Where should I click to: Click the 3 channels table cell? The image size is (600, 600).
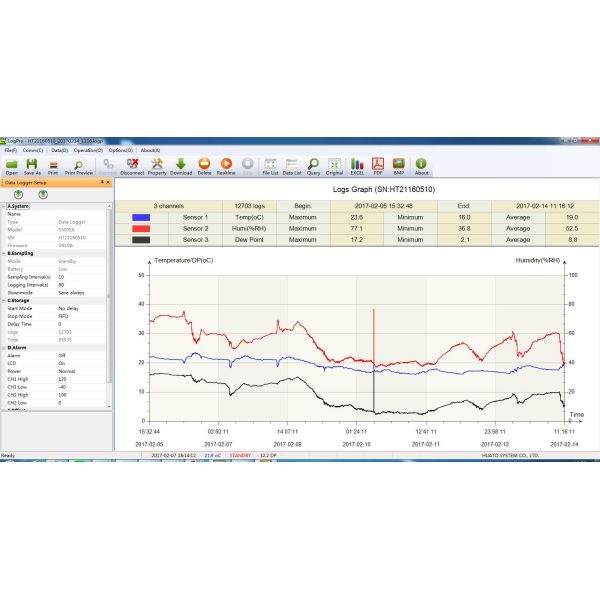tap(169, 206)
